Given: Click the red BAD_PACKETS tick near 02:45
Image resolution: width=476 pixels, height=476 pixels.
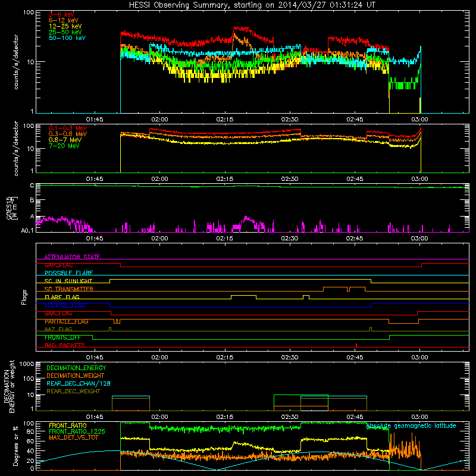Looking at the screenshot, I should [x=356, y=345].
